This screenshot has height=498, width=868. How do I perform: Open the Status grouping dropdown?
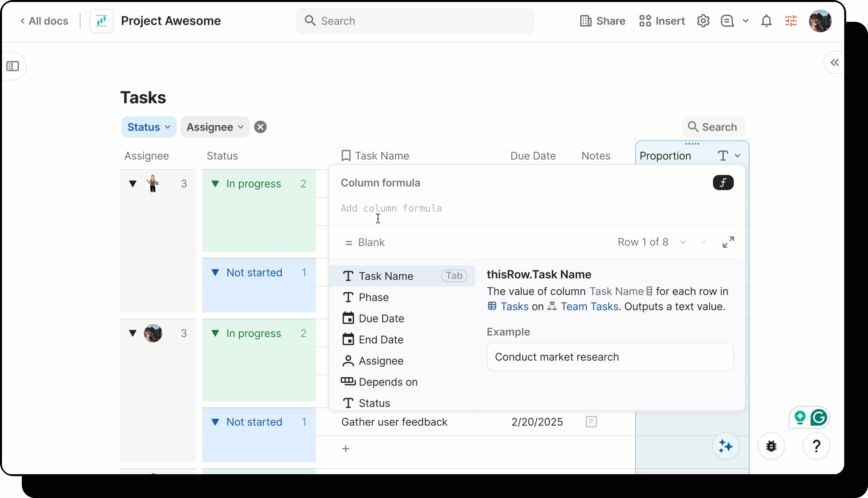[149, 127]
